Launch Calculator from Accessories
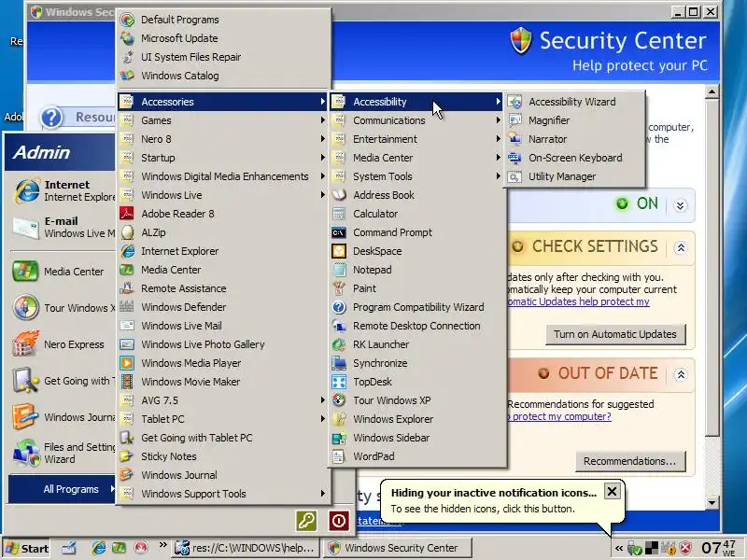Screen dimensions: 747x560 416,214
